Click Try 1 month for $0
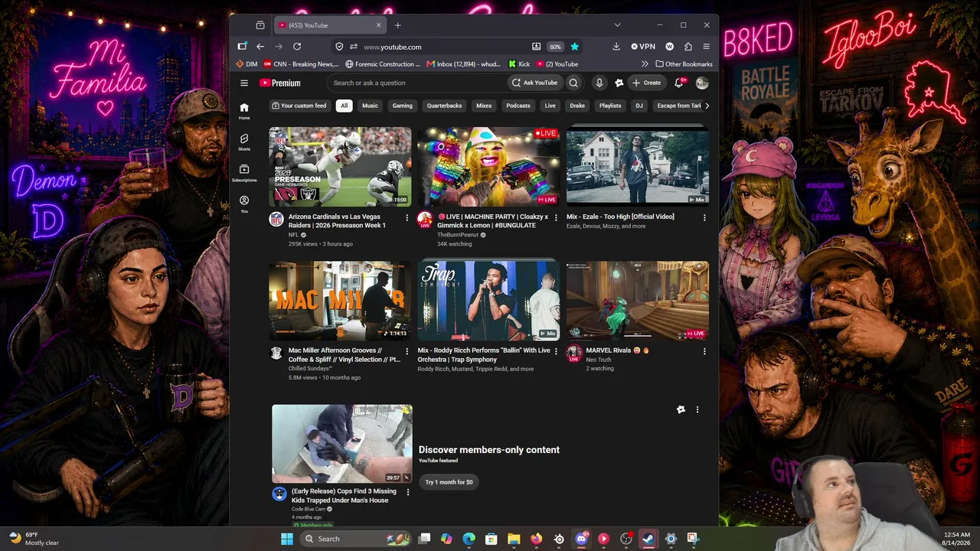Viewport: 980px width, 551px height. (x=449, y=482)
